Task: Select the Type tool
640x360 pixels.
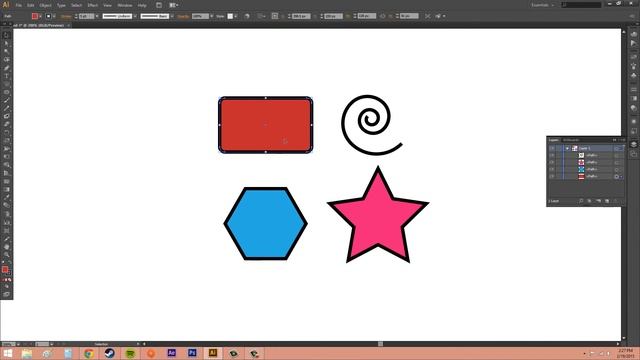Action: coord(7,76)
